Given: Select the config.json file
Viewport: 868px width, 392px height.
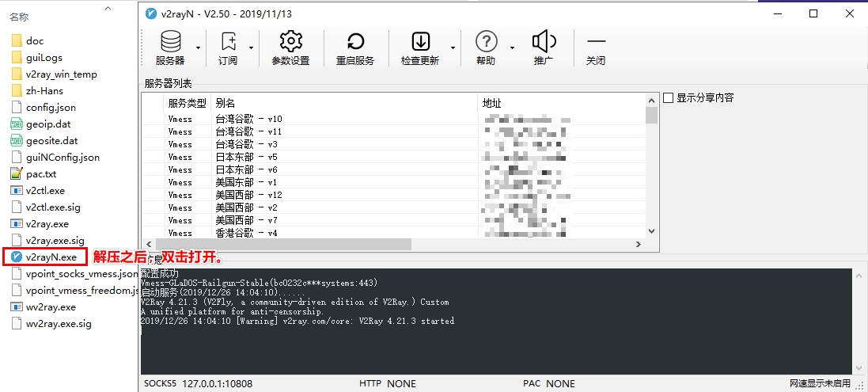Looking at the screenshot, I should click(x=44, y=108).
